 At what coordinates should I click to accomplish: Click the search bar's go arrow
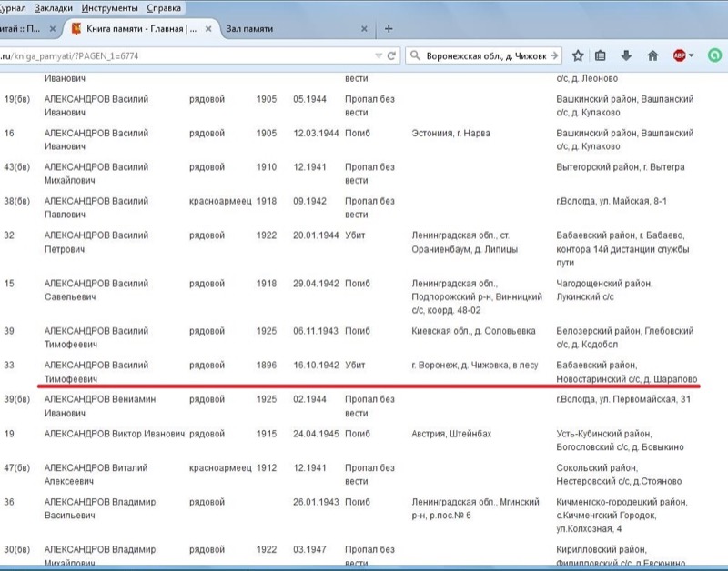point(553,55)
